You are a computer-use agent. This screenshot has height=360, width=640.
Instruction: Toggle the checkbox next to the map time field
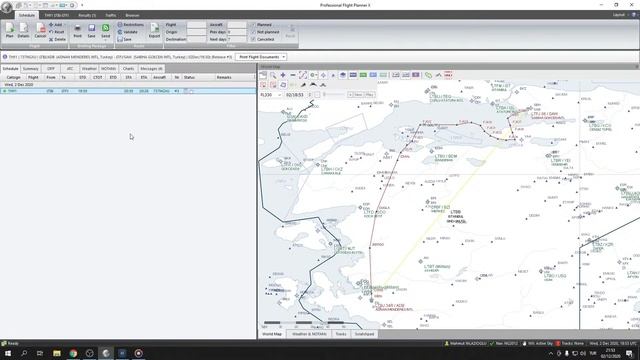coord(317,95)
